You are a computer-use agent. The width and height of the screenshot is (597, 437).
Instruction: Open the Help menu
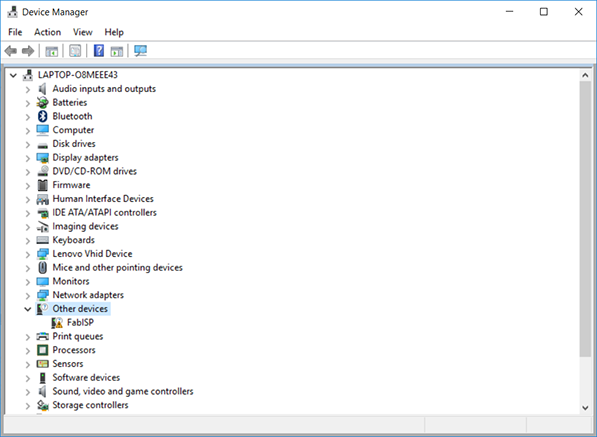point(114,32)
